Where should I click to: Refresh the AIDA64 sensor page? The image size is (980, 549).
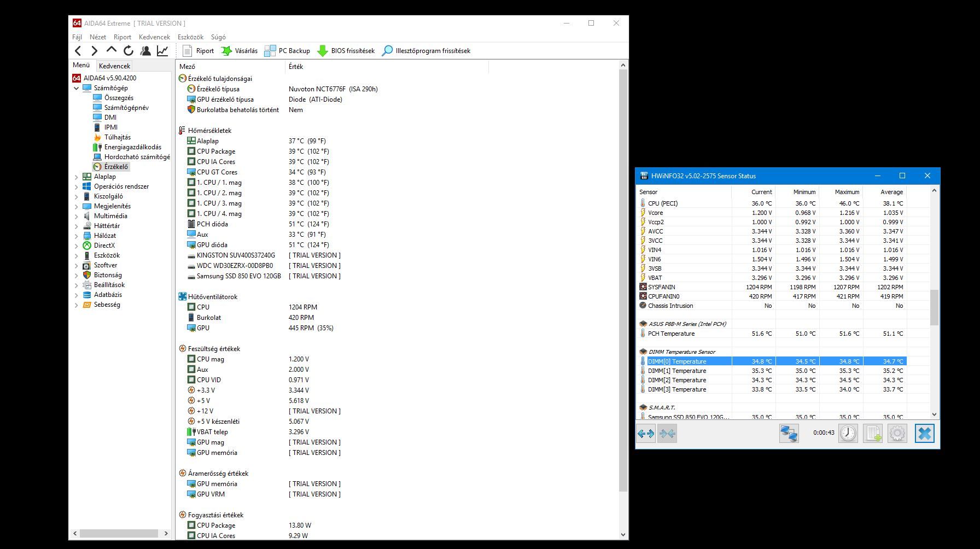(x=129, y=51)
